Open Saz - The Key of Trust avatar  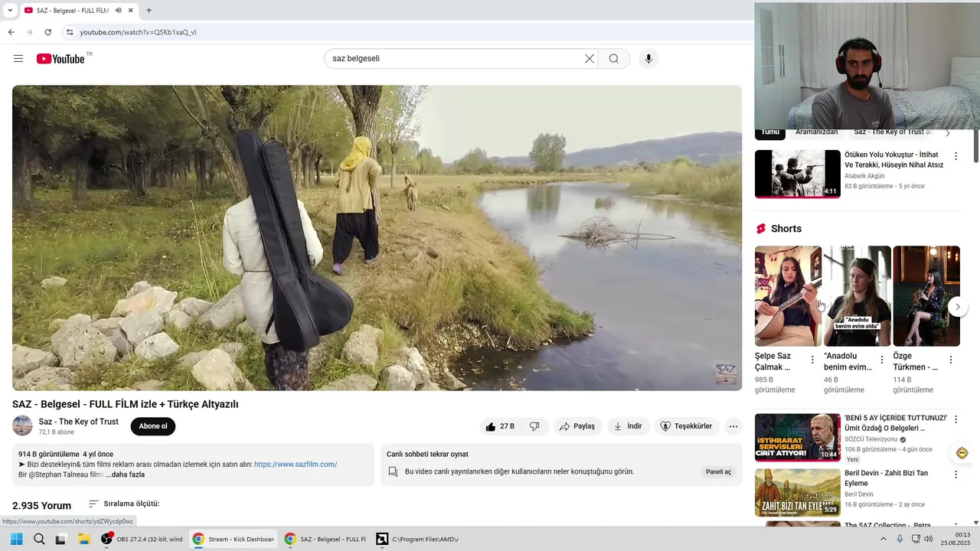tap(23, 426)
